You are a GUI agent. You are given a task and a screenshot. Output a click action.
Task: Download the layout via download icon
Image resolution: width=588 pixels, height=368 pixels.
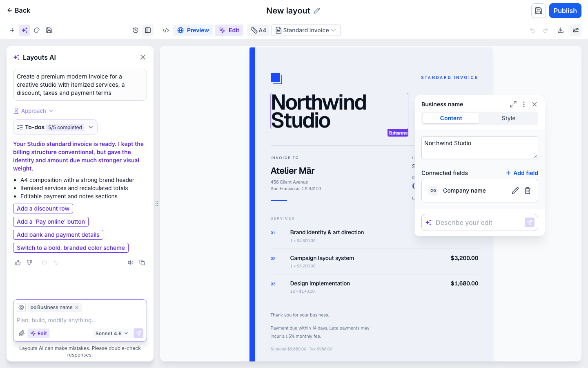coord(561,30)
